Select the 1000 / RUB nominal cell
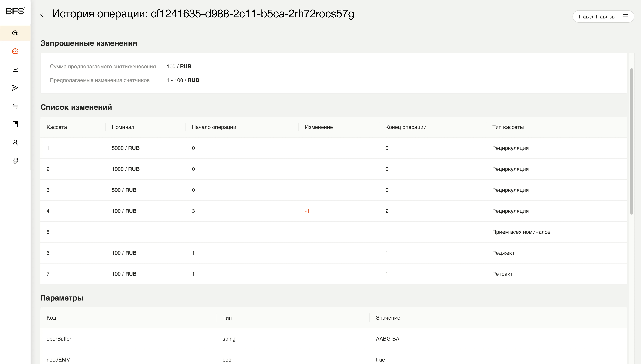Screen dimensions: 641x364 126,169
